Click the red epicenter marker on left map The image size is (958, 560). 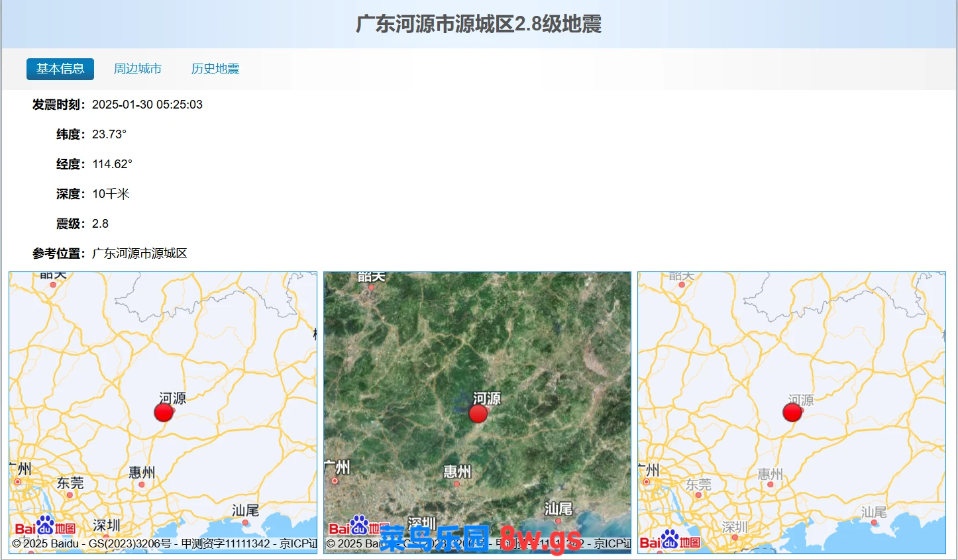(164, 412)
